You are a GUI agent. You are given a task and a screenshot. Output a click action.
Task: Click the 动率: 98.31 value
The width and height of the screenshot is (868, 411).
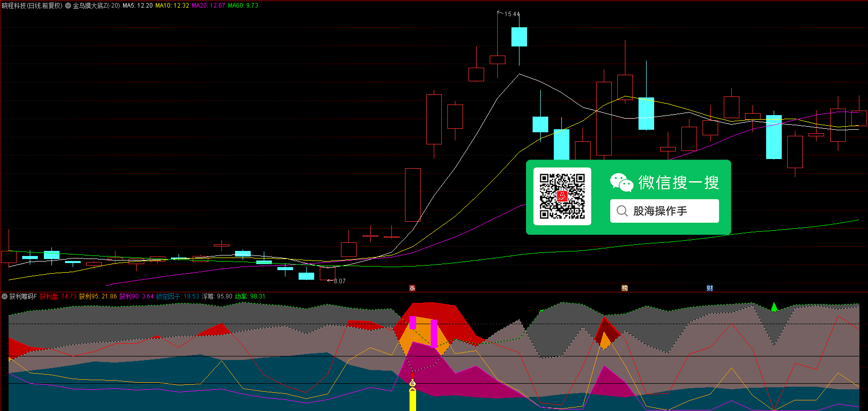point(250,296)
